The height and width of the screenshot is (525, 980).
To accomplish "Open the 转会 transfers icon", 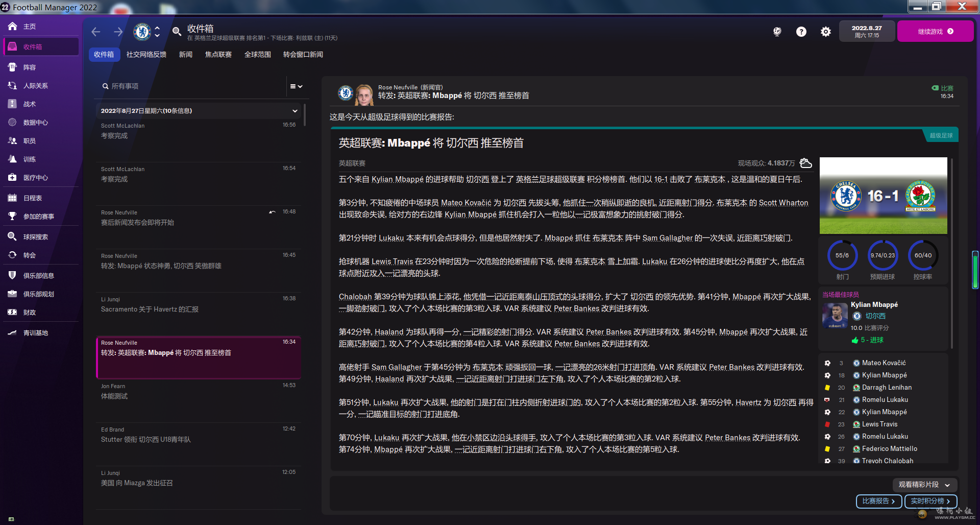I will 12,255.
